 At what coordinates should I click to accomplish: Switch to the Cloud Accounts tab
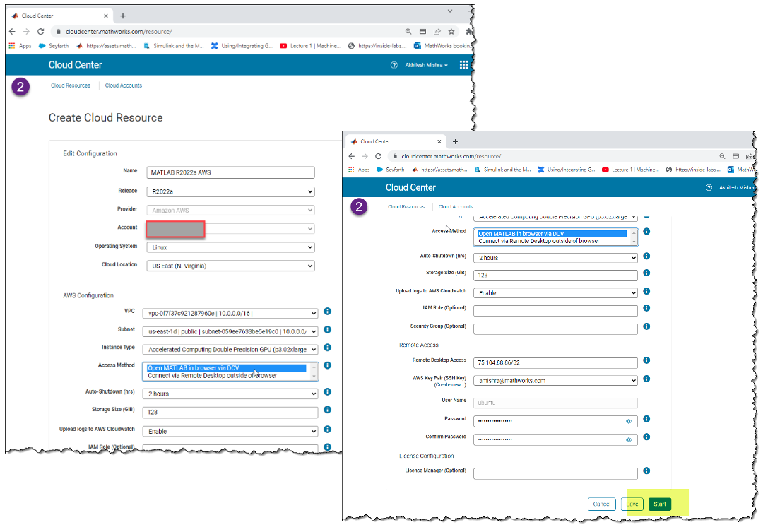(124, 85)
